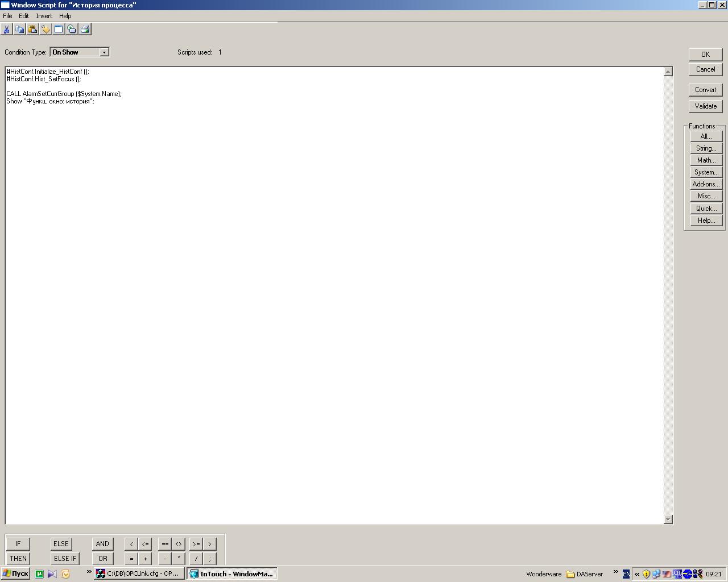Click the yellow tag insert tagname icon
Screen dimensions: 728x582
pos(45,30)
